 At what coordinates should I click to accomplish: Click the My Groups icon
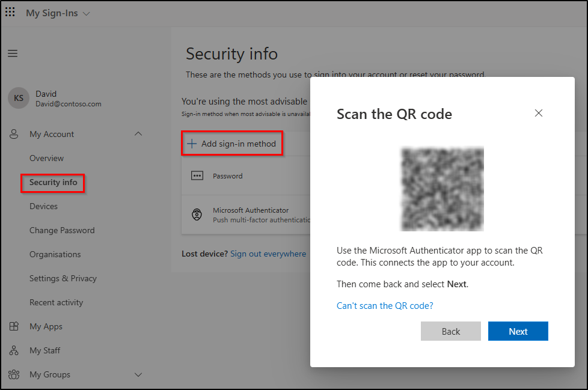(x=14, y=374)
